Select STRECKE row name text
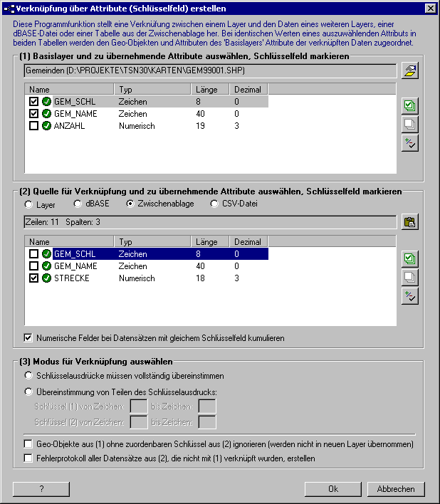This screenshot has width=440, height=504. (72, 278)
